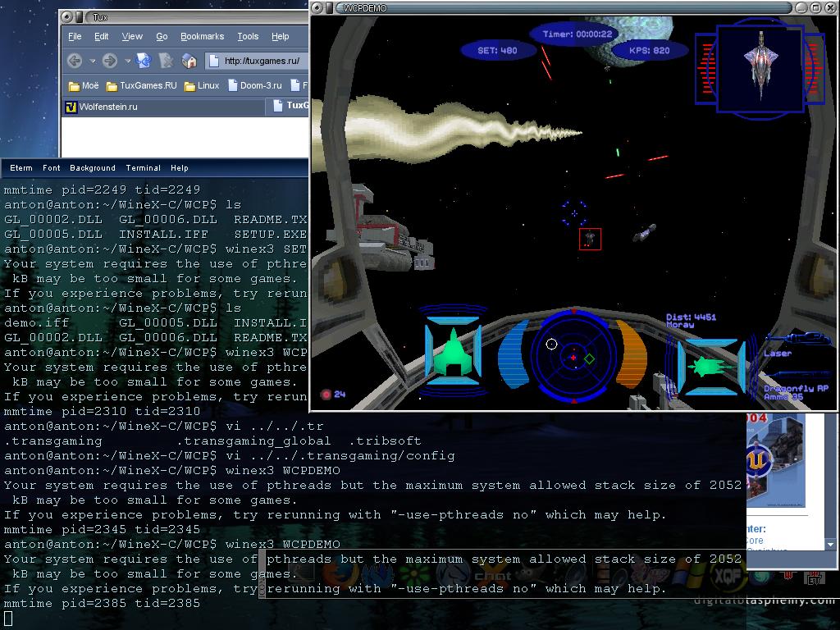Open the browser Tools menu

[x=248, y=36]
